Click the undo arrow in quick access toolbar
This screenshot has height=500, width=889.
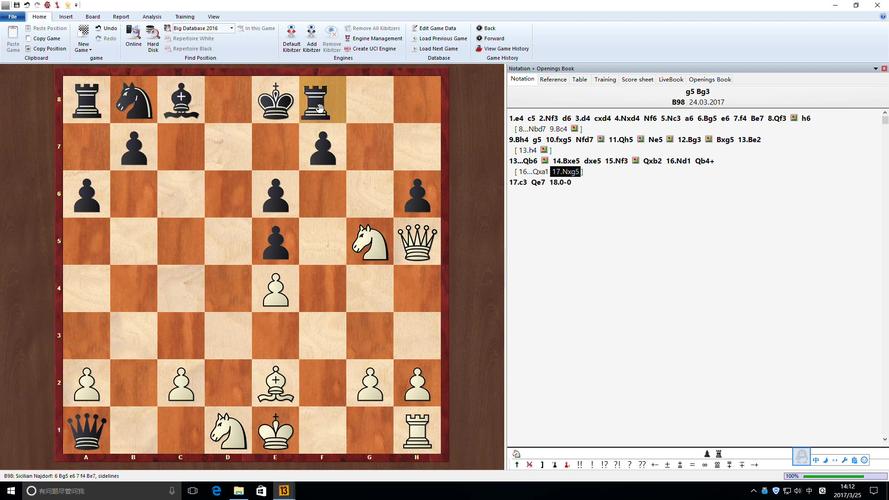click(x=27, y=5)
